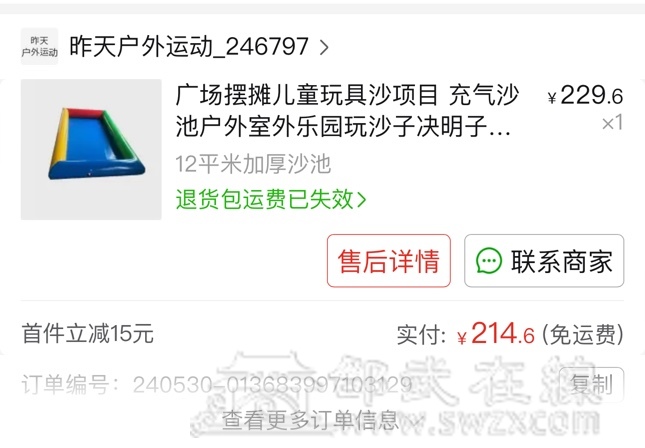Click the 复制 button to copy order number
645x448 pixels.
[591, 385]
